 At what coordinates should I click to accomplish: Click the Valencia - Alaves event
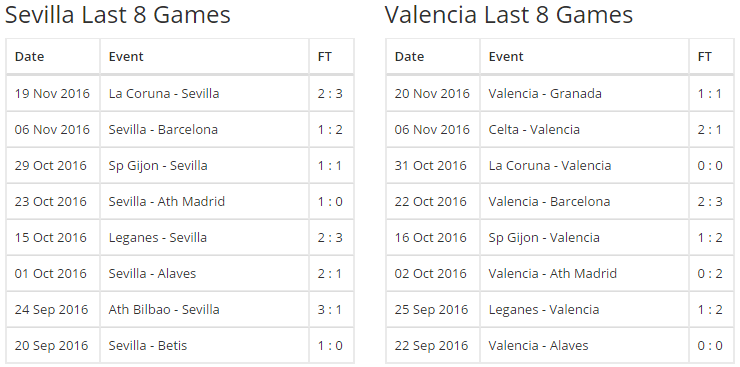click(538, 345)
